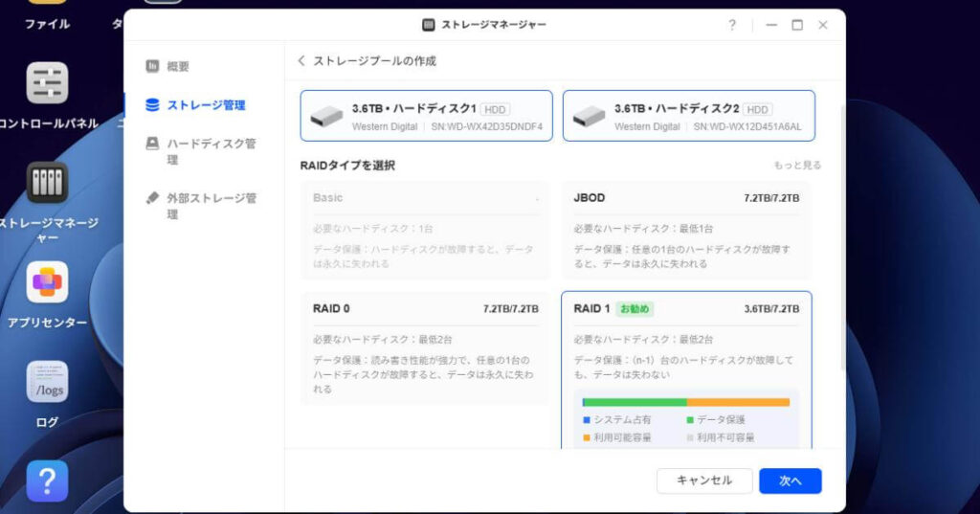Click the ストレージマネージャー title bar icon
This screenshot has width=980, height=514.
click(x=428, y=25)
